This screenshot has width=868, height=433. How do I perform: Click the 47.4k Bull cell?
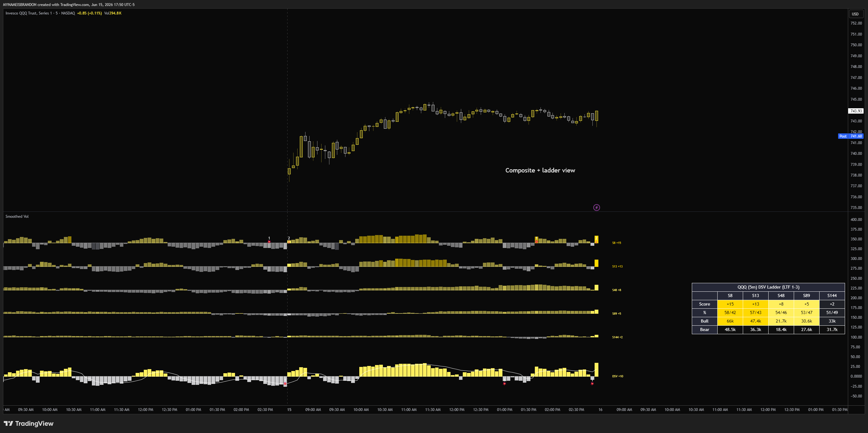pos(755,321)
